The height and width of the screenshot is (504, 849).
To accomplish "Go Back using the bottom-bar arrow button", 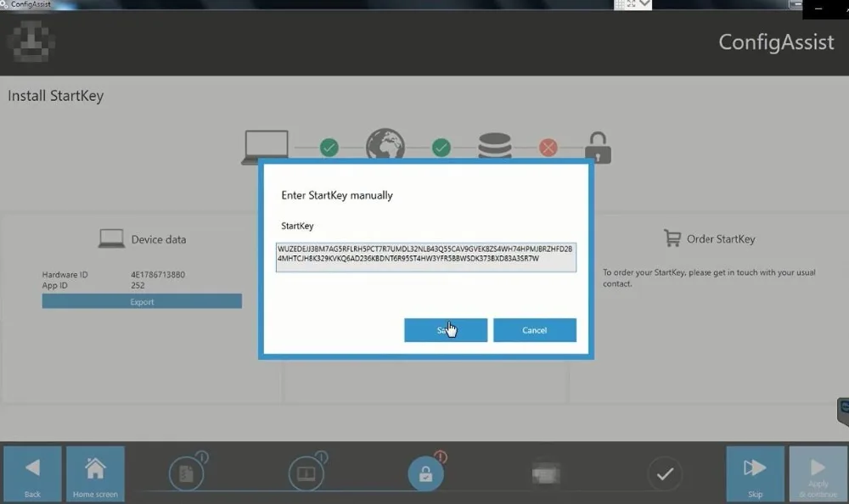I will [32, 473].
